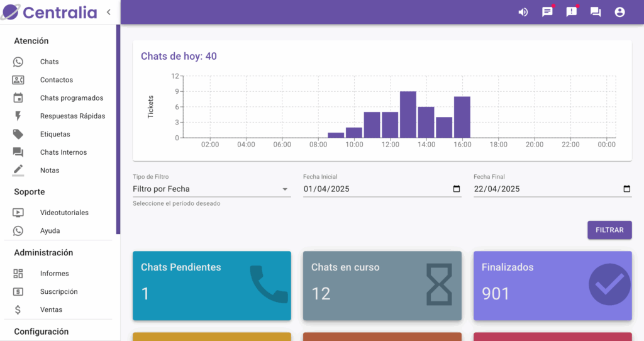Click the Centralia logo link
The image size is (644, 341).
point(52,12)
